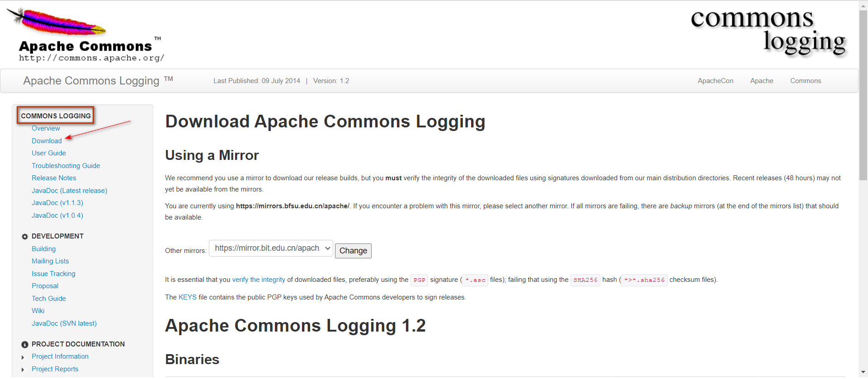
Task: Open ApacheCon in the top navigation
Action: tap(715, 81)
